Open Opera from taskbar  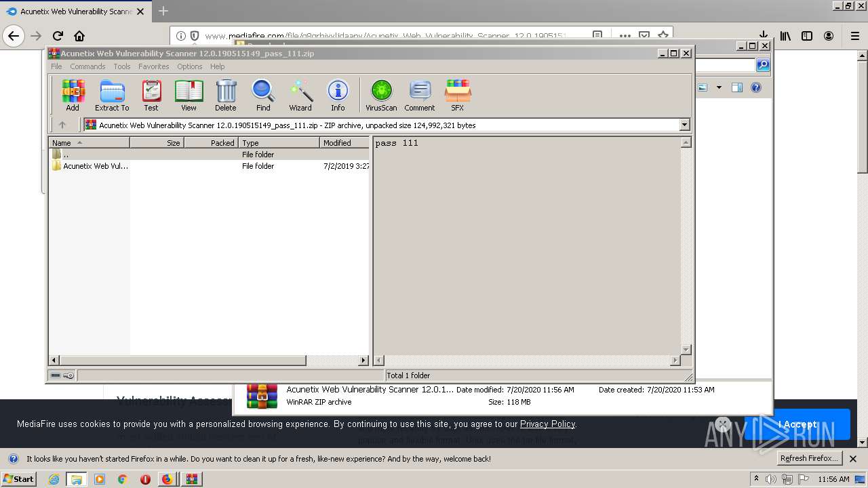145,479
